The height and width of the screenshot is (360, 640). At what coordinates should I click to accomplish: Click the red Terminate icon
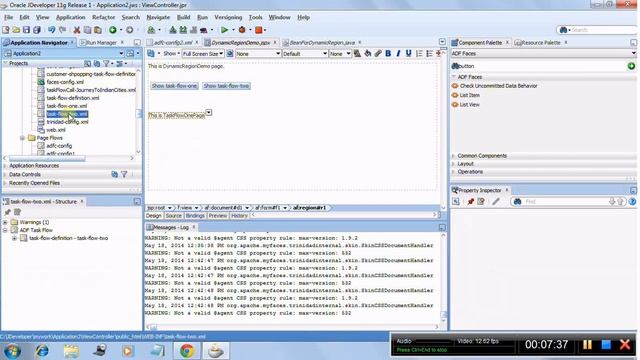[258, 30]
